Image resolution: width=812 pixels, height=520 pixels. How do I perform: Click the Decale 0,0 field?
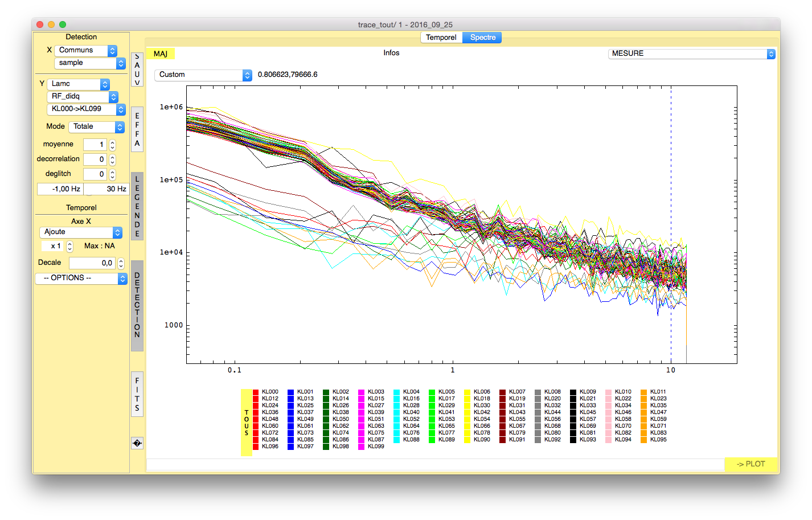coord(92,264)
